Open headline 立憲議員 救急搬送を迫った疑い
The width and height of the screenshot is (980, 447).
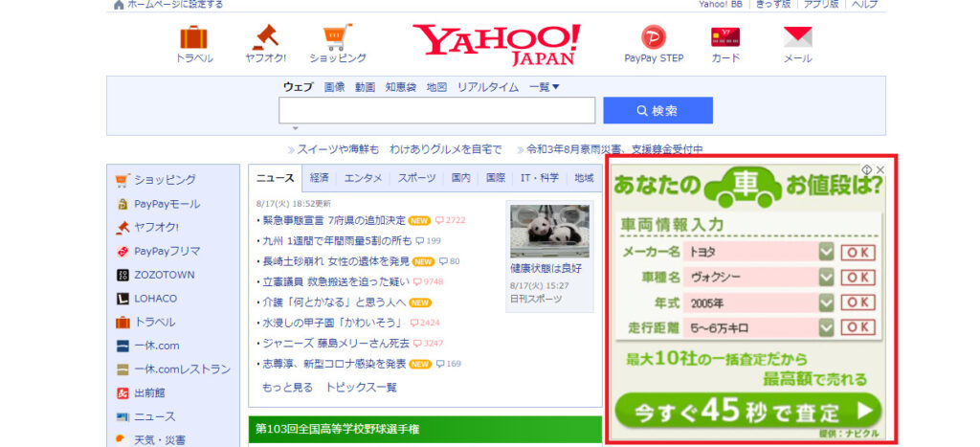336,281
